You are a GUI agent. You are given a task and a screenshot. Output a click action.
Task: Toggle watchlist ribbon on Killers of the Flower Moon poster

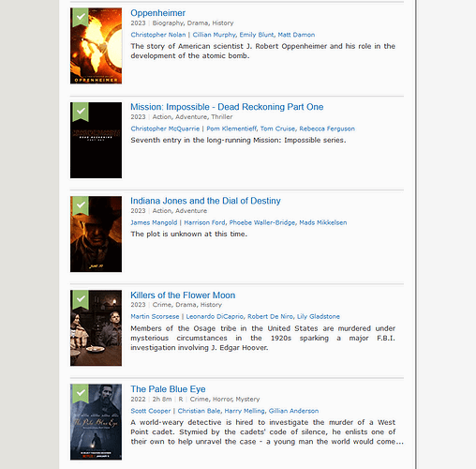pos(81,299)
